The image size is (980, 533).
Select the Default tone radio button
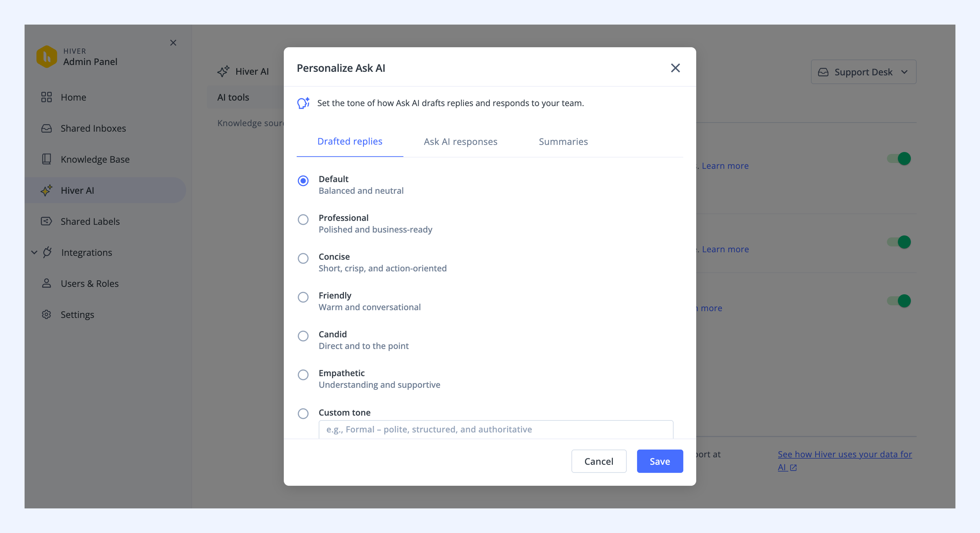pyautogui.click(x=303, y=180)
